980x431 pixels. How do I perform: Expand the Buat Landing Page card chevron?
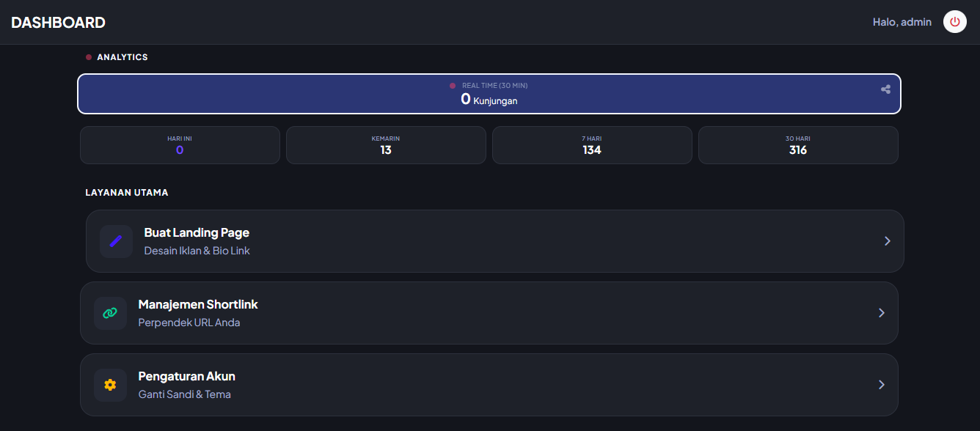click(x=887, y=240)
